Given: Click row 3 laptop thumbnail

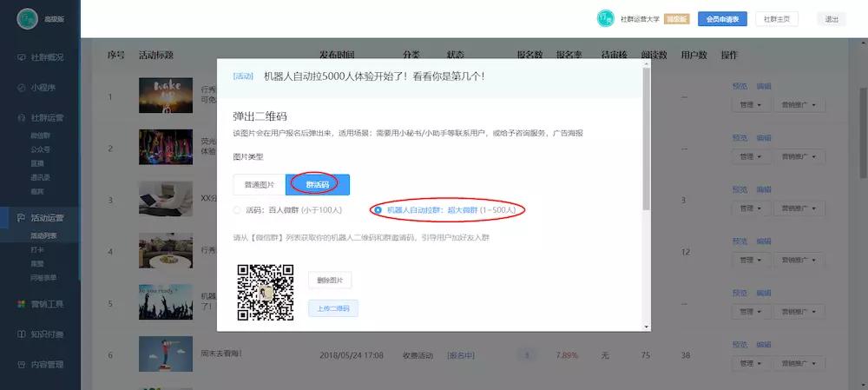Looking at the screenshot, I should click(x=166, y=198).
